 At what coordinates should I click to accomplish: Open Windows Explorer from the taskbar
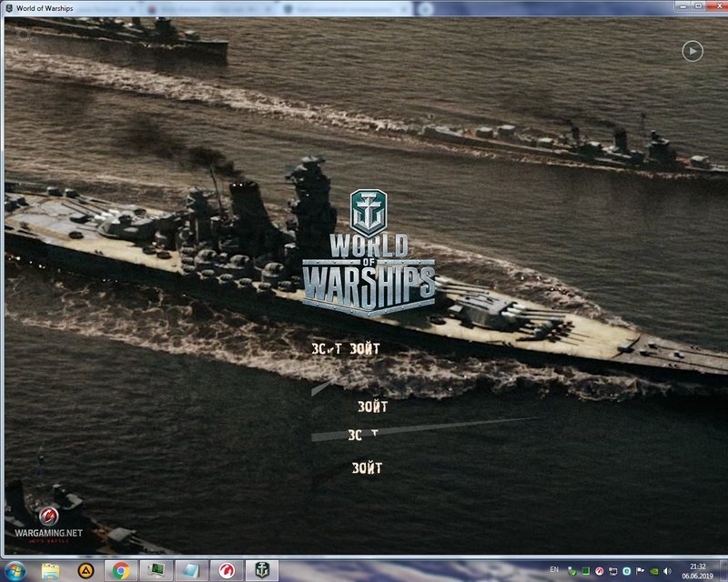[x=50, y=570]
